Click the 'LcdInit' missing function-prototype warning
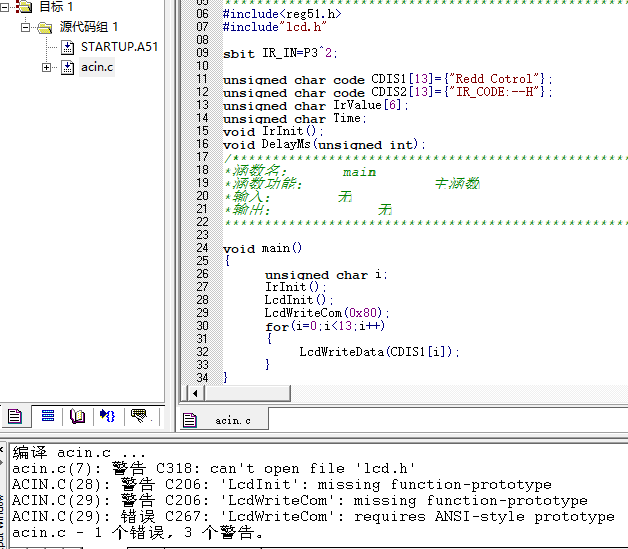This screenshot has width=628, height=549. click(x=281, y=485)
